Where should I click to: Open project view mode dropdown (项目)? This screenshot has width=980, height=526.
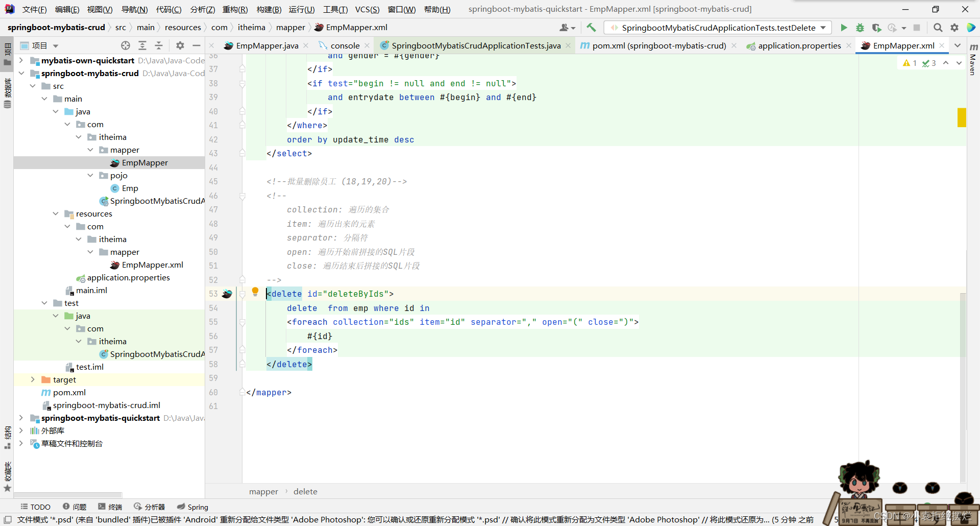pos(39,45)
